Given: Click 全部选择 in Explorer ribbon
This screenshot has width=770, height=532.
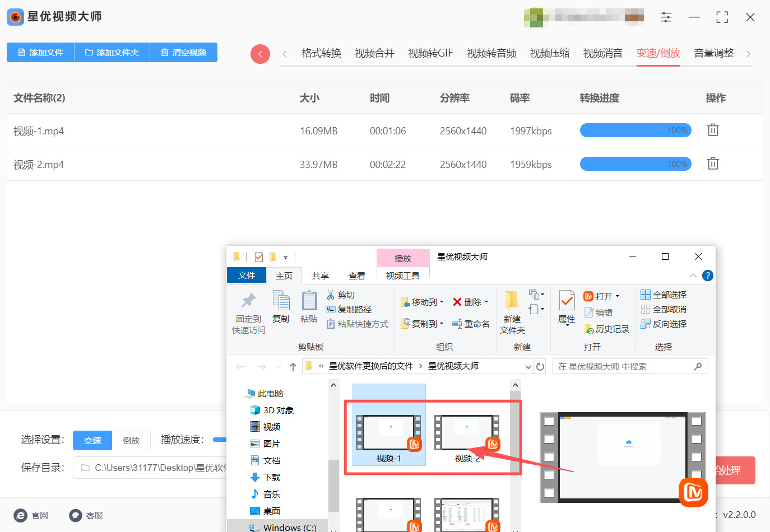Looking at the screenshot, I should coord(664,295).
